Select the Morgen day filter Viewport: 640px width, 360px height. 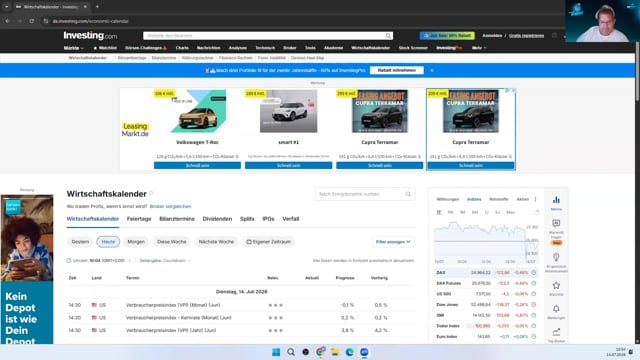click(136, 242)
